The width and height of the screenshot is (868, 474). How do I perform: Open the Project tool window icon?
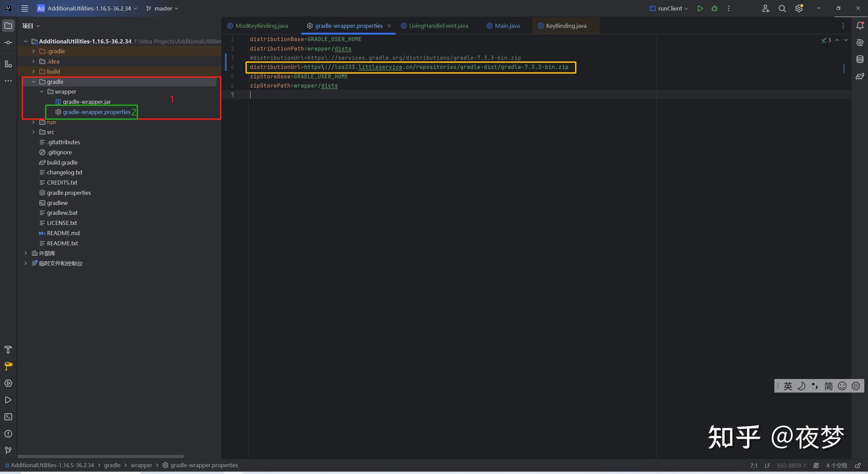point(8,26)
